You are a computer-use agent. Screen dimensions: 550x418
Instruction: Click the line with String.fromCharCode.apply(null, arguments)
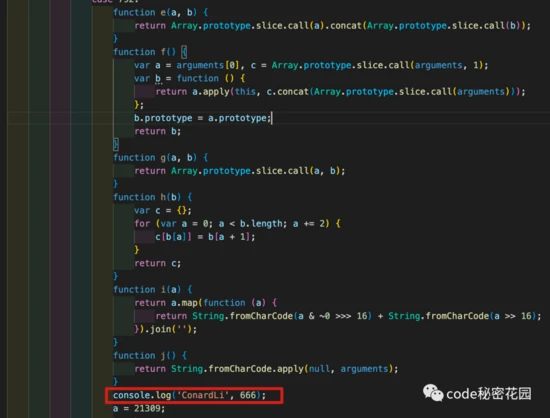(266, 369)
